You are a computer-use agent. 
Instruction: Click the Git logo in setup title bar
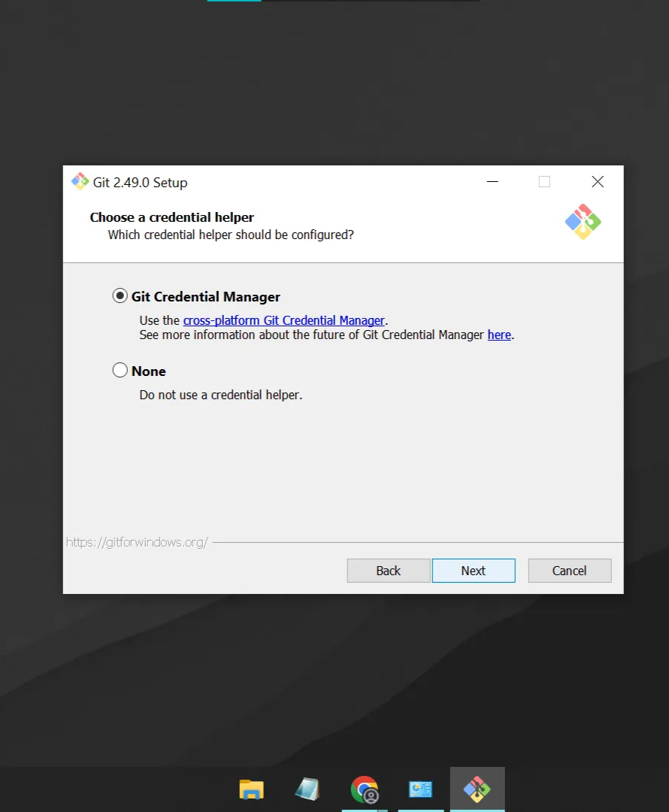pyautogui.click(x=80, y=182)
